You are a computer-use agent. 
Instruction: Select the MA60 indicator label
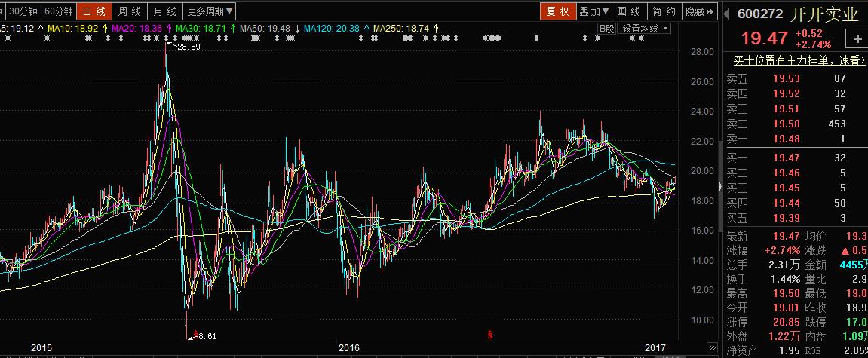(265, 28)
